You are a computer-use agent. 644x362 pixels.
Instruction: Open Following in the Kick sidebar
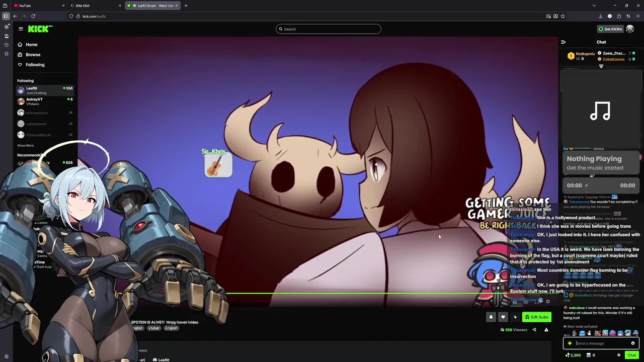click(31, 64)
